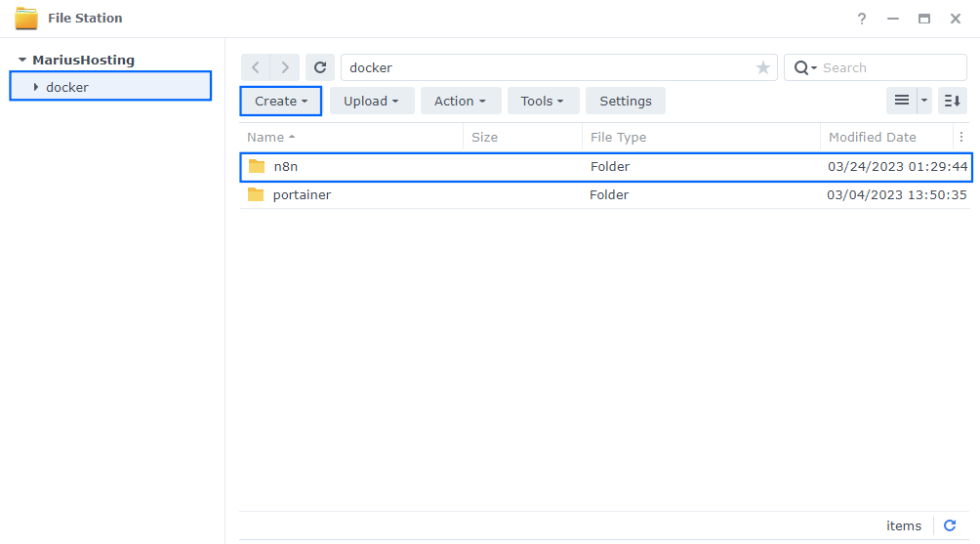Open the search options magnifier dropdown
Image resolution: width=980 pixels, height=544 pixels.
tap(805, 67)
